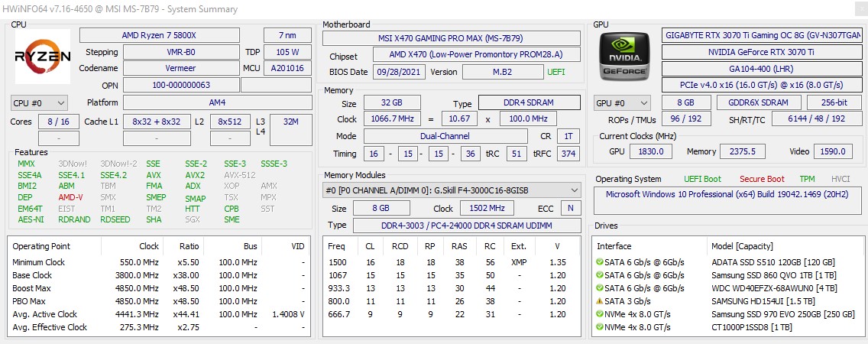Open the GPU #0 selector dropdown

(622, 103)
